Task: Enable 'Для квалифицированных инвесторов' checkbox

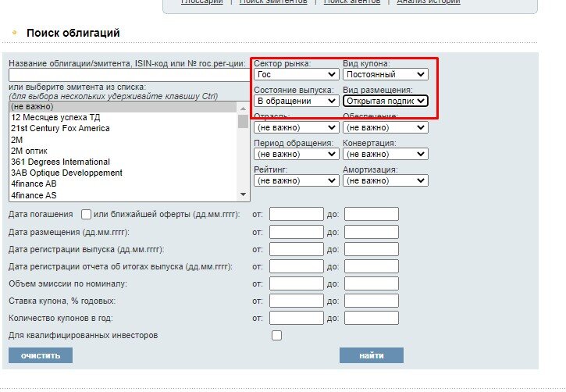Action: (276, 335)
